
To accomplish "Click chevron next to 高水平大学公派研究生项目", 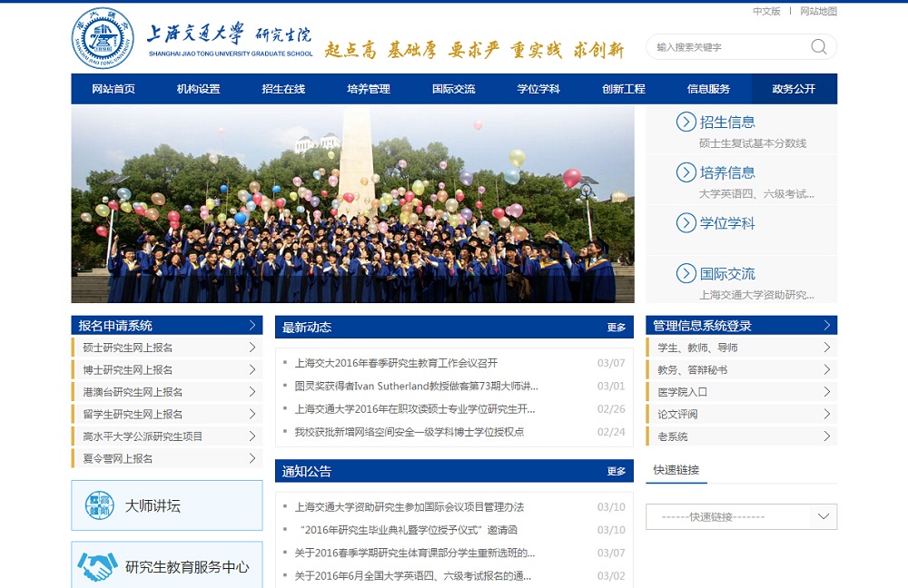I will [x=252, y=436].
